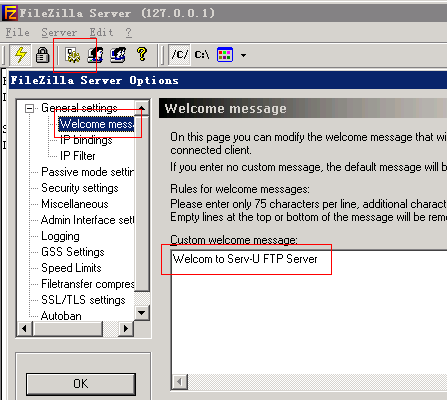447x400 pixels.
Task: Open server settings gear icon
Action: coord(73,55)
